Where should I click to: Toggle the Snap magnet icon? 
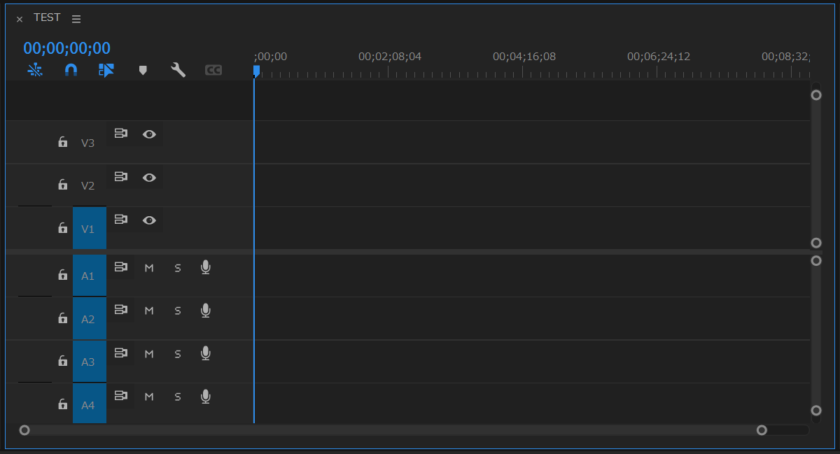point(71,70)
